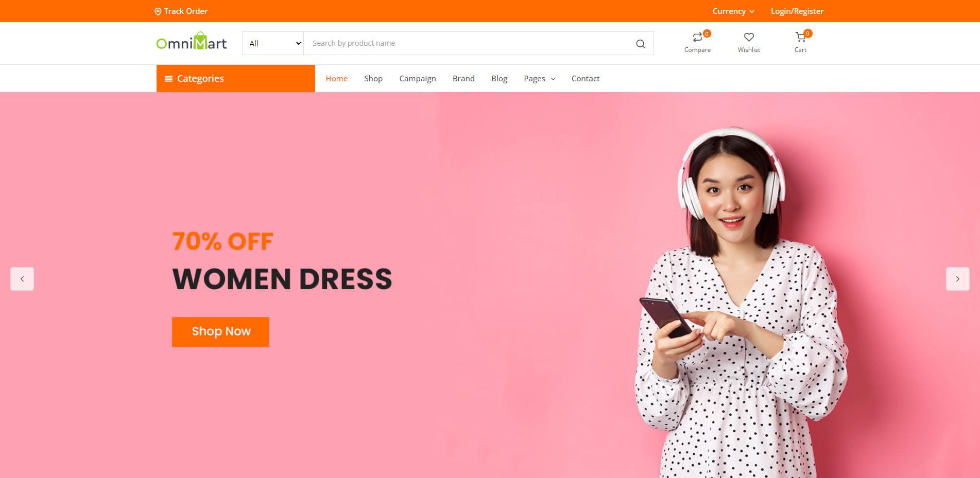Viewport: 980px width, 478px height.
Task: Open the Contact menu item
Action: point(586,79)
